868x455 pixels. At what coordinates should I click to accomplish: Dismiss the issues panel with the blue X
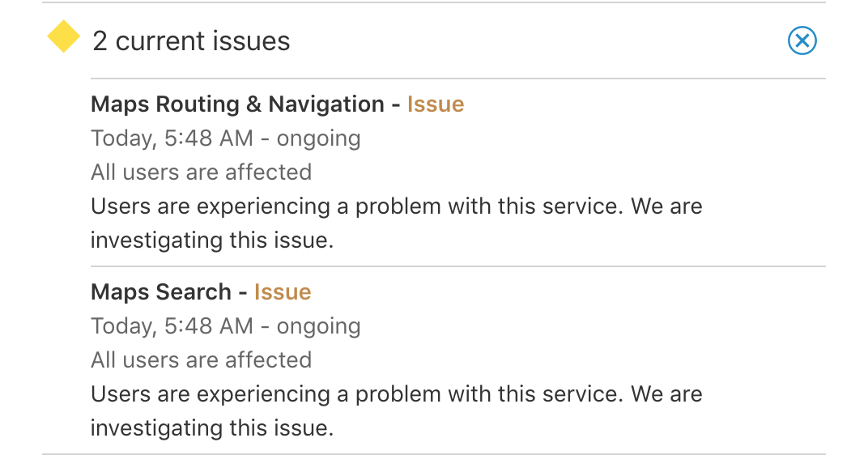click(802, 40)
